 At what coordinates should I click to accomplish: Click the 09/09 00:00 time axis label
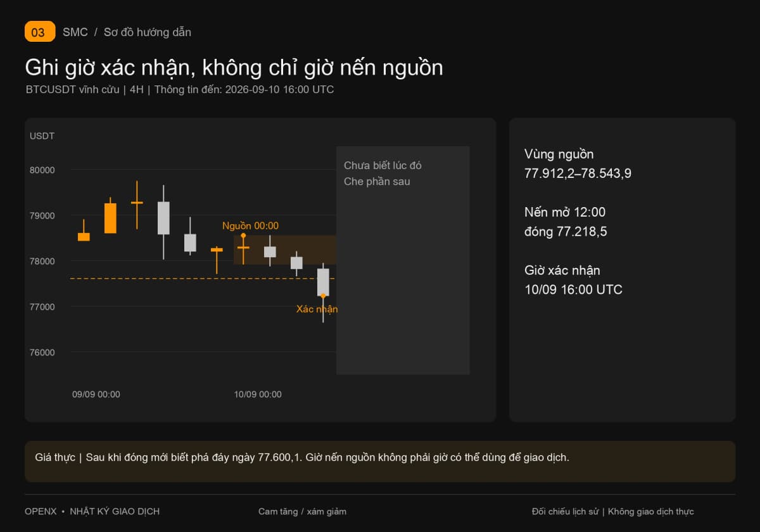click(x=96, y=394)
